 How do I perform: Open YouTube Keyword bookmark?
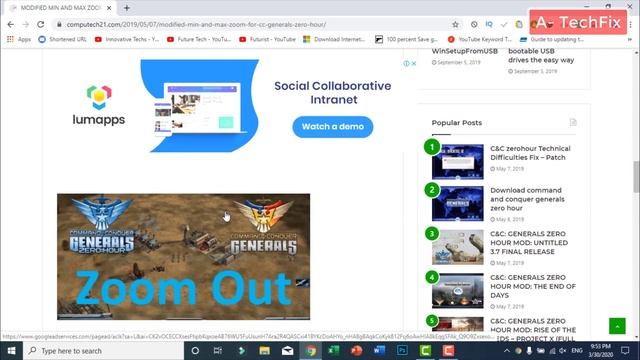pyautogui.click(x=480, y=39)
